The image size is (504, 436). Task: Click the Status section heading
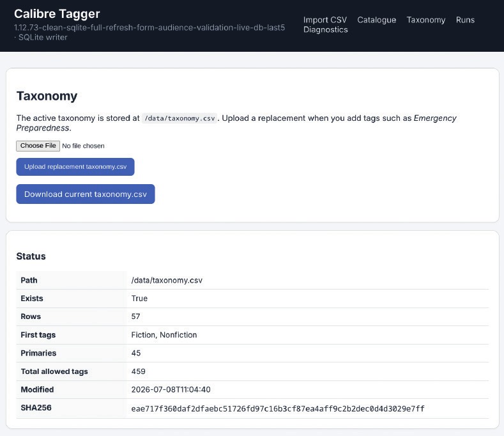(x=31, y=256)
